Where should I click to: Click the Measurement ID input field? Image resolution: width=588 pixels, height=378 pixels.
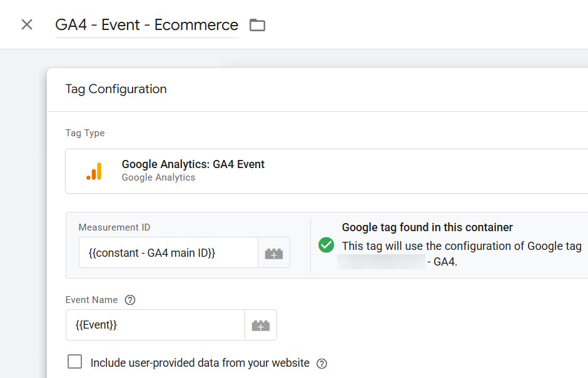coord(168,252)
